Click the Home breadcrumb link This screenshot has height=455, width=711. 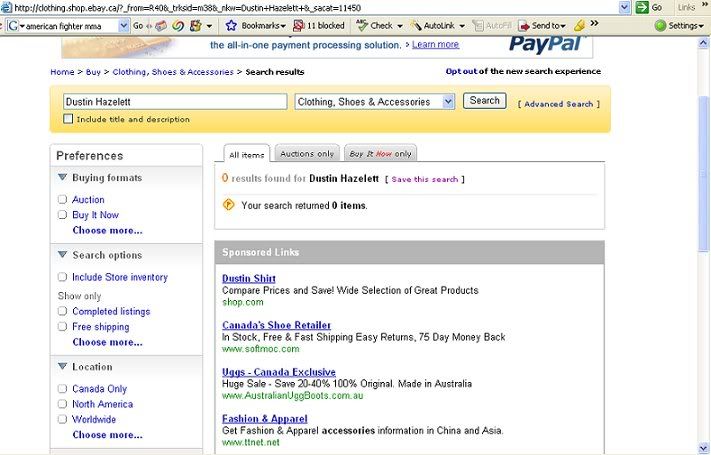tap(62, 72)
